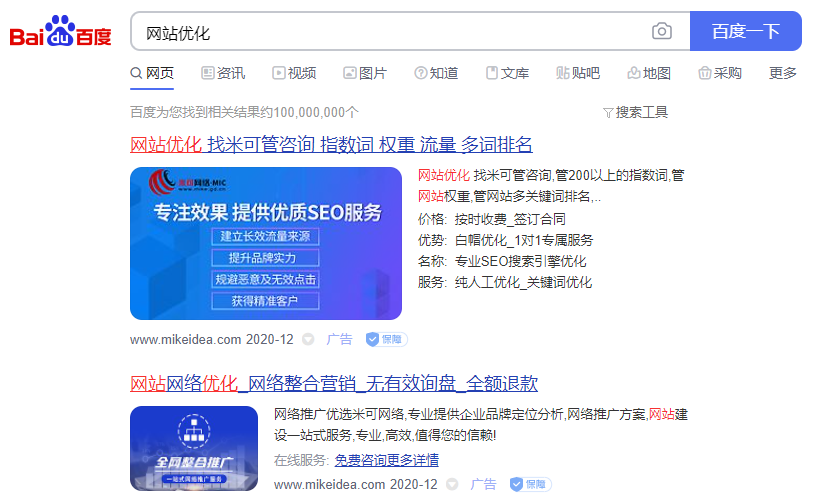Switch to the 视频 video tab
Viewport: 824px width, 501px height.
[294, 73]
